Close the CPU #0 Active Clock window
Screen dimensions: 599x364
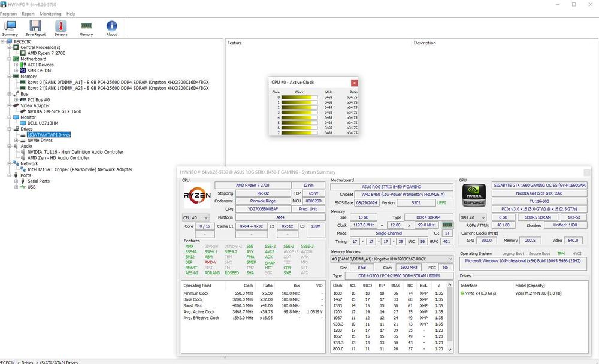pyautogui.click(x=354, y=83)
